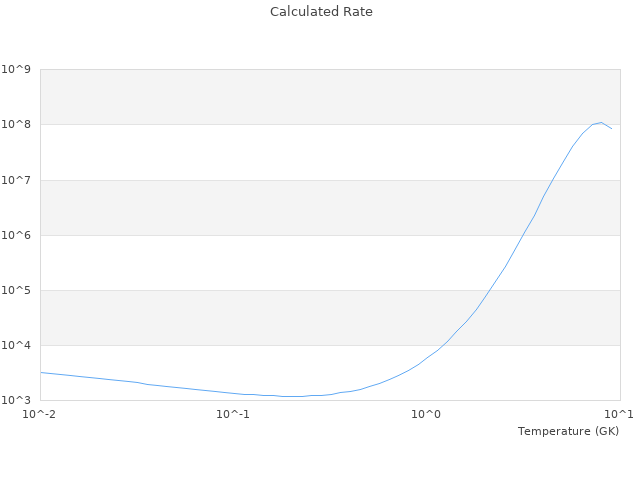Click the 10^-2 x-axis tick label
The image size is (640, 480).
coord(40,414)
